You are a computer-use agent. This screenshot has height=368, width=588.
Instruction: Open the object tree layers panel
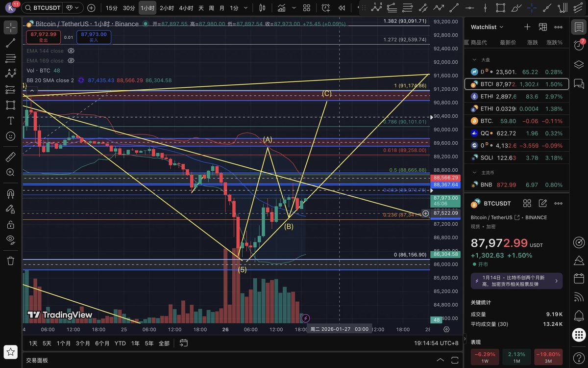(579, 64)
